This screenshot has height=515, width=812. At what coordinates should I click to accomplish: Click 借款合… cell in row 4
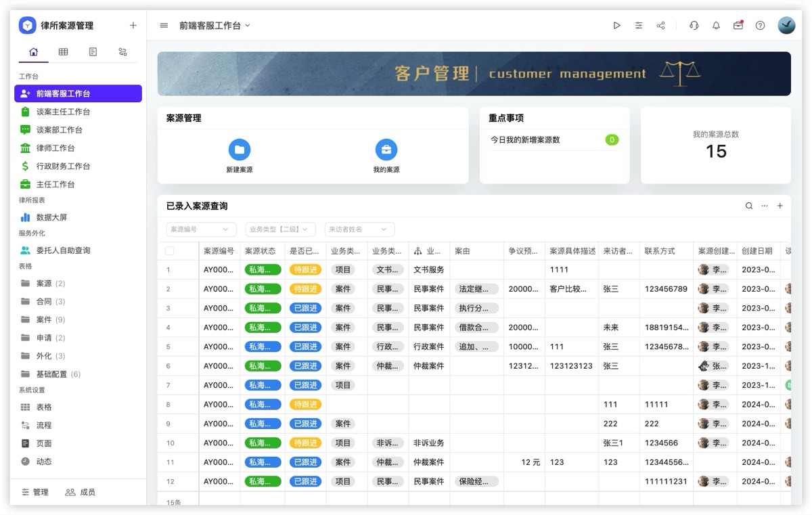[x=476, y=328]
